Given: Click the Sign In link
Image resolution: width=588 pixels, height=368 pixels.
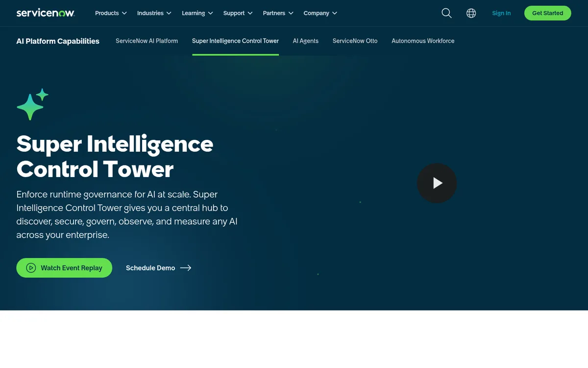Looking at the screenshot, I should [x=501, y=13].
